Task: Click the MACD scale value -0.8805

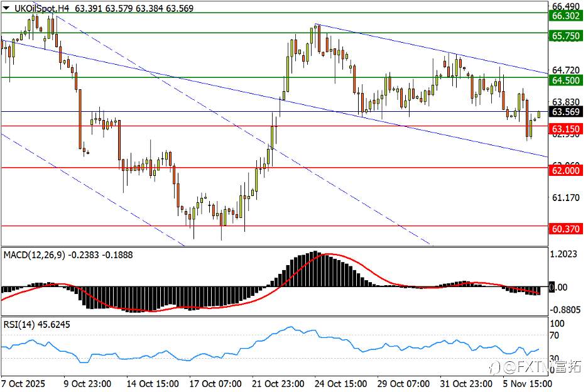Action: pos(565,310)
